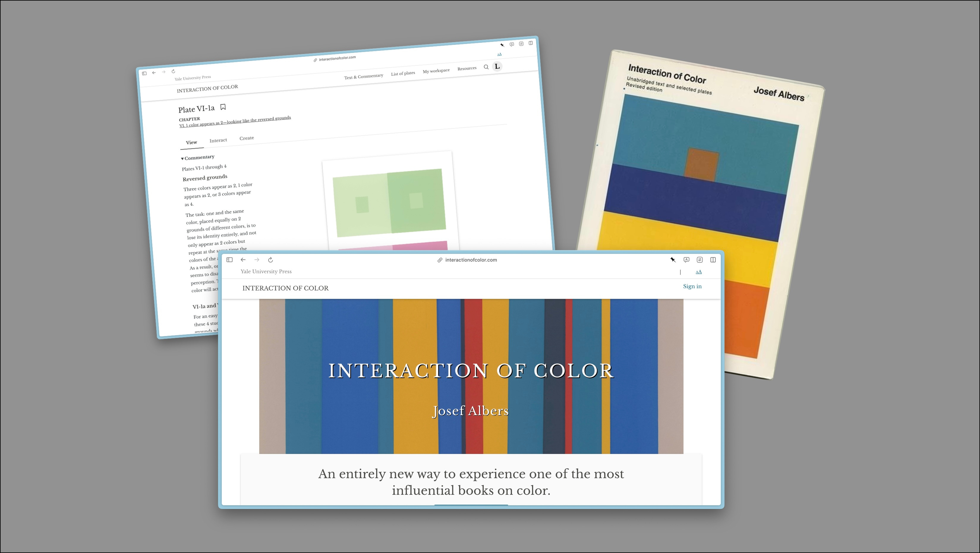Open split view icon in the front window

pyautogui.click(x=713, y=260)
